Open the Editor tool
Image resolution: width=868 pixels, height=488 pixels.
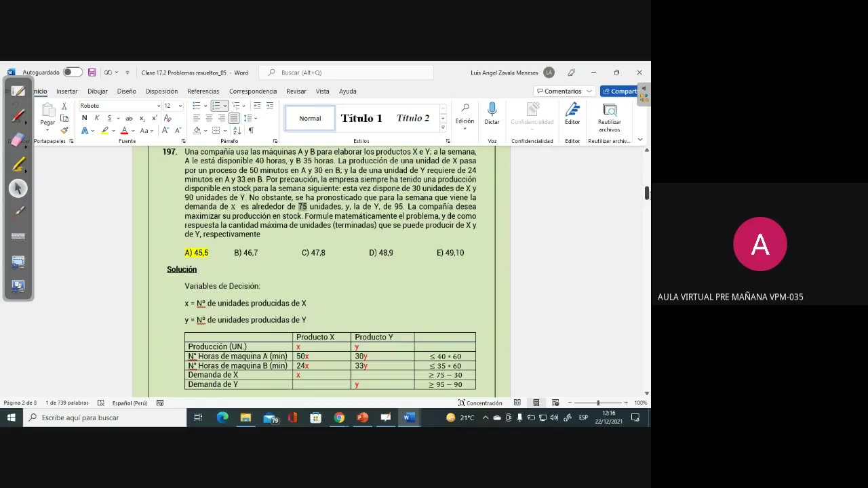[572, 114]
